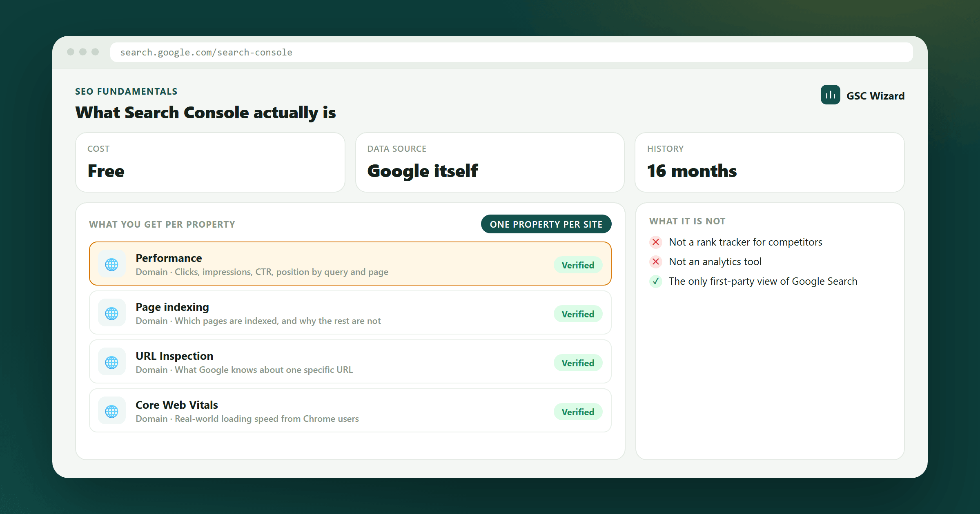
Task: Click 'Not a rank tracker for competitors' text
Action: (x=745, y=242)
